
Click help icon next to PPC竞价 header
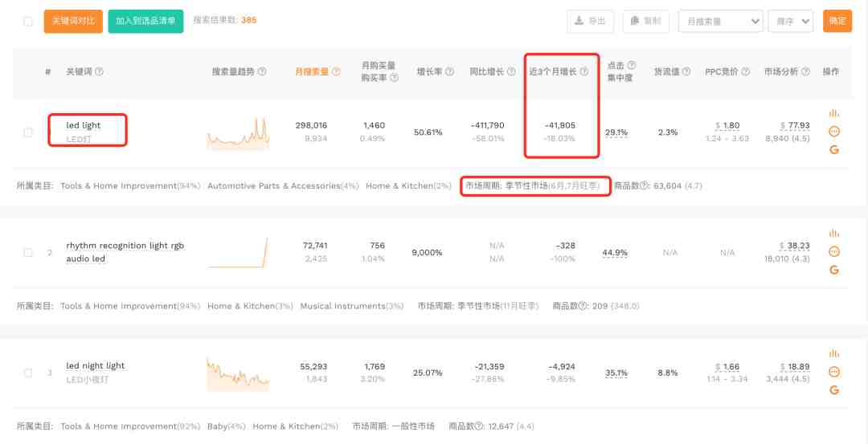coord(745,72)
